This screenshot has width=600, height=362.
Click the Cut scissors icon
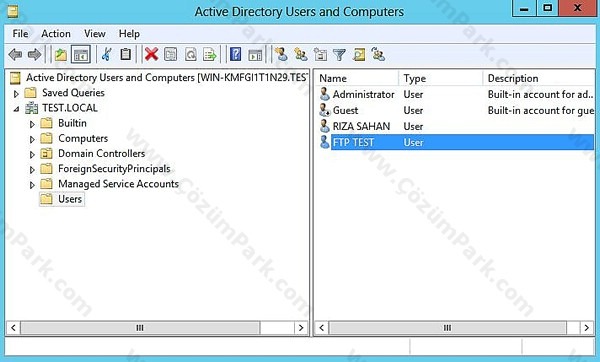(x=106, y=54)
